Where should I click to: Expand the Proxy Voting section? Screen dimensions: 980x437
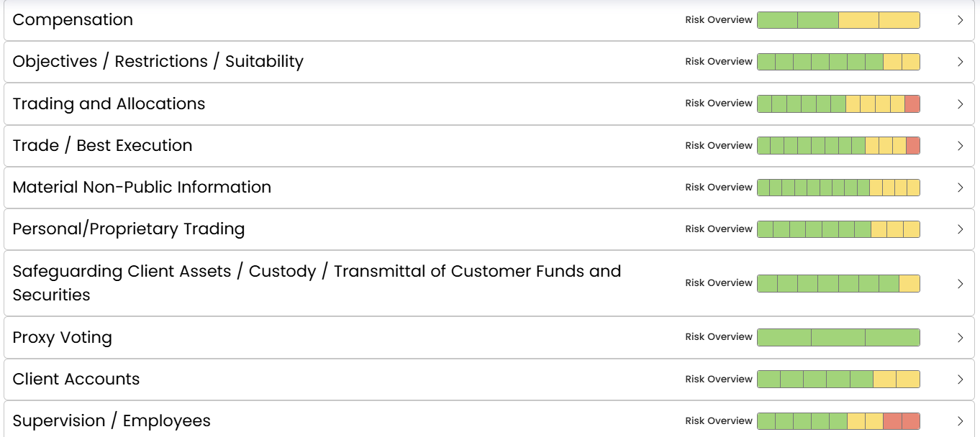click(x=960, y=337)
